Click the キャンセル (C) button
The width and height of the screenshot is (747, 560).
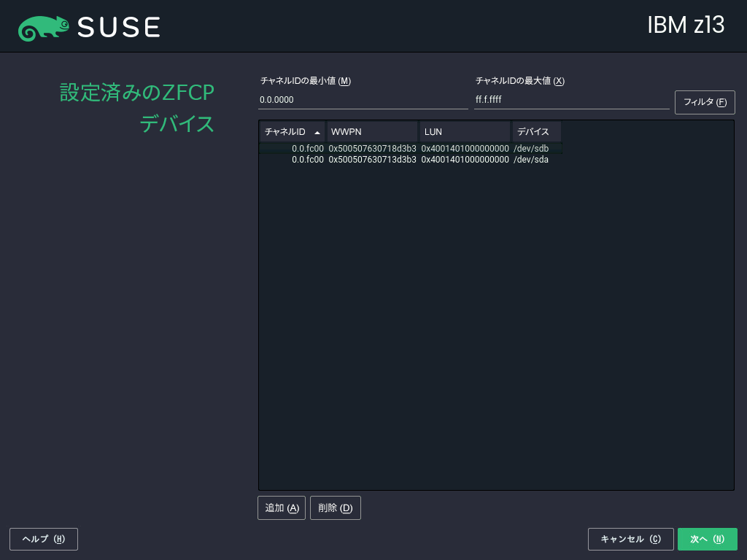(x=631, y=539)
